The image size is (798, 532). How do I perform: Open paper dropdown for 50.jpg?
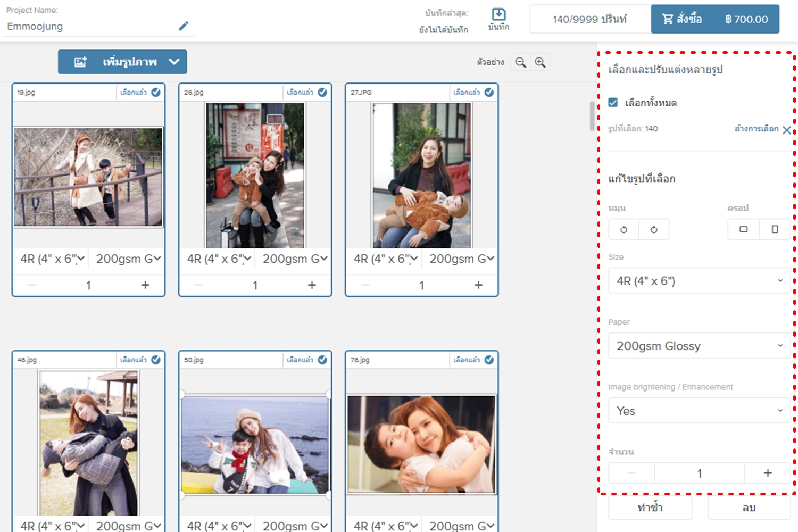(x=294, y=526)
